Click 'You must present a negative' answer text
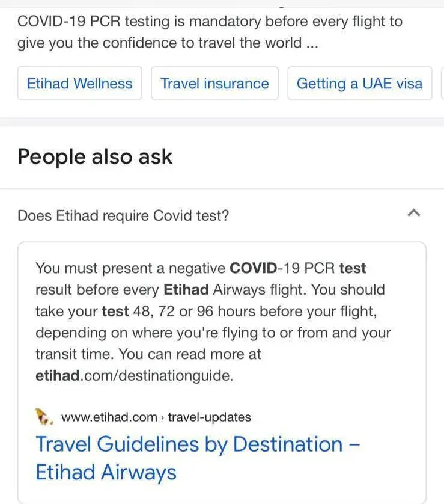Viewport: 444px width, 504px height. click(131, 268)
